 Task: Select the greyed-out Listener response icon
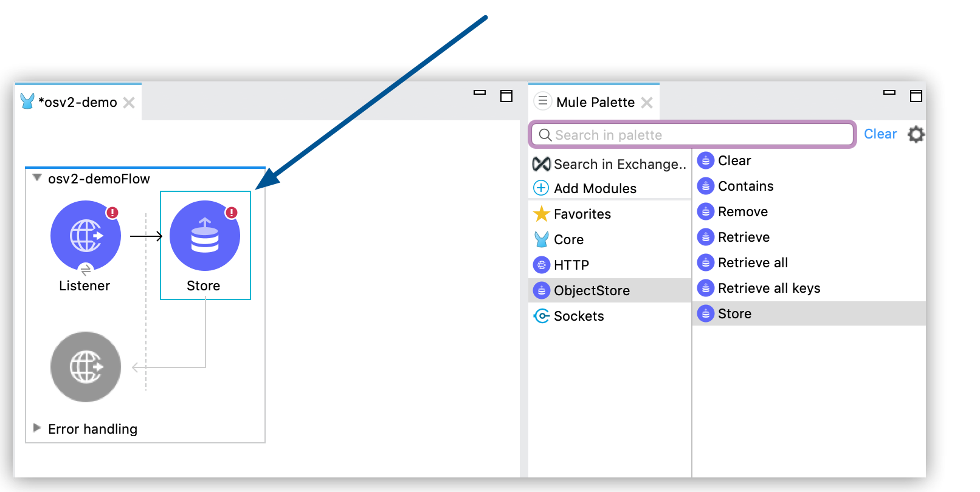pos(86,367)
